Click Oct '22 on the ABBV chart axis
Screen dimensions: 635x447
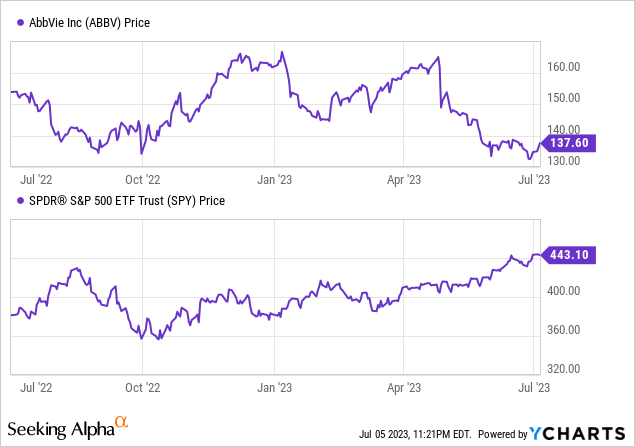coord(142,180)
